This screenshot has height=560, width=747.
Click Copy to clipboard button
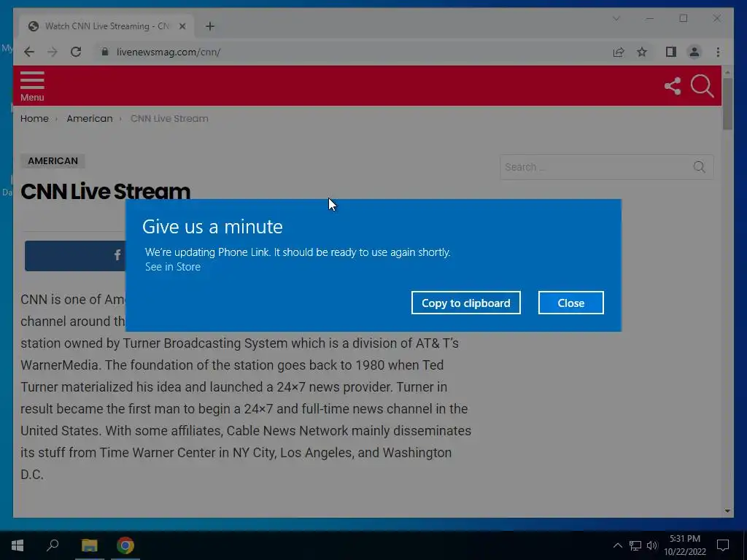click(465, 303)
